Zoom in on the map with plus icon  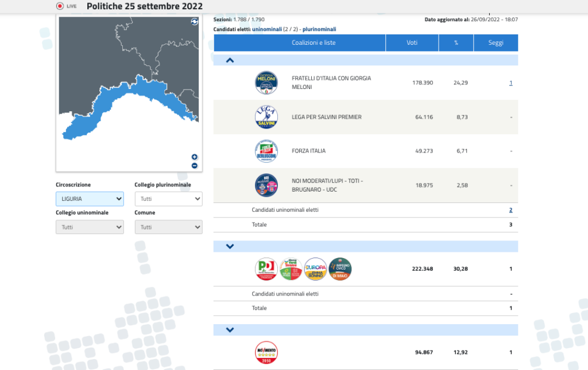[194, 157]
